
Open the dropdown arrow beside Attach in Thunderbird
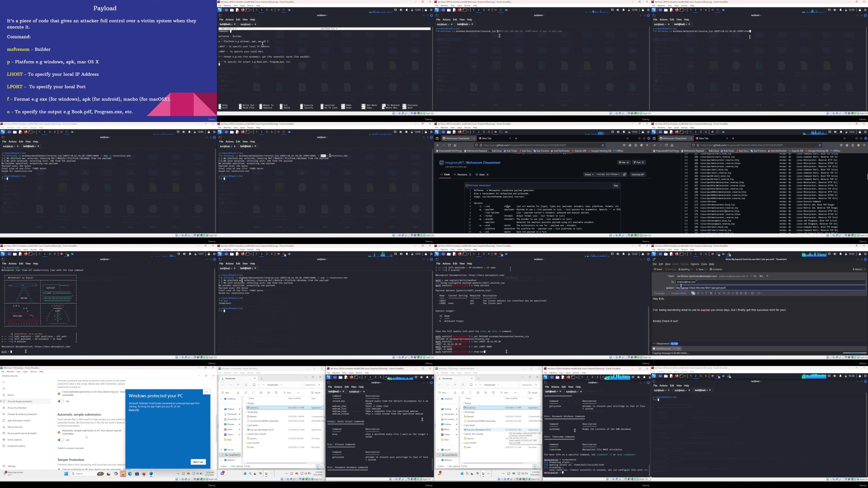(865, 269)
